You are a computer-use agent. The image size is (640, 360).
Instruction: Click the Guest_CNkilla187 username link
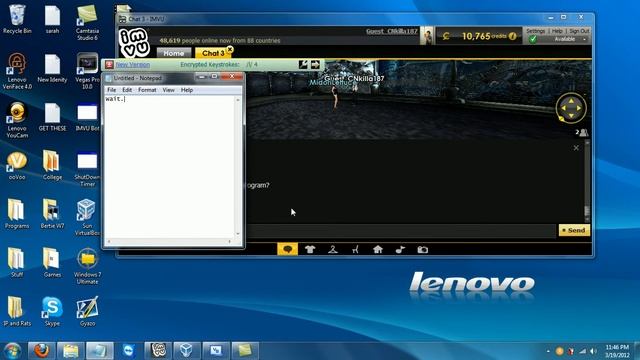(392, 31)
